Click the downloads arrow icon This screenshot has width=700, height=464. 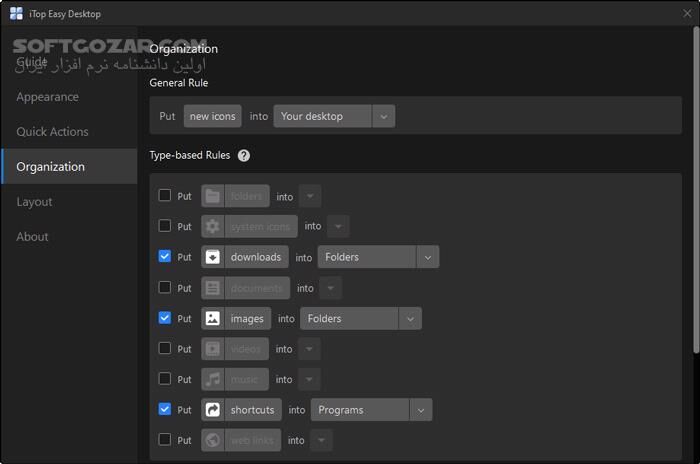tap(213, 257)
